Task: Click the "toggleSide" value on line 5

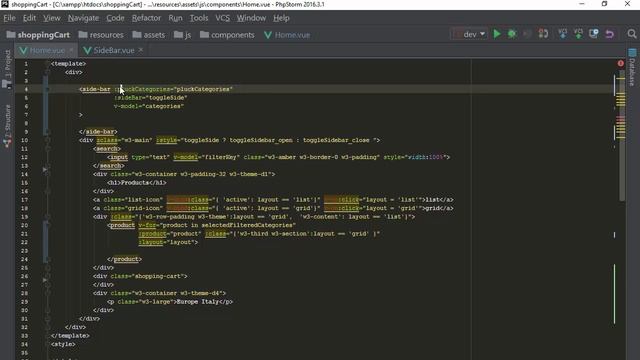Action: pyautogui.click(x=167, y=98)
